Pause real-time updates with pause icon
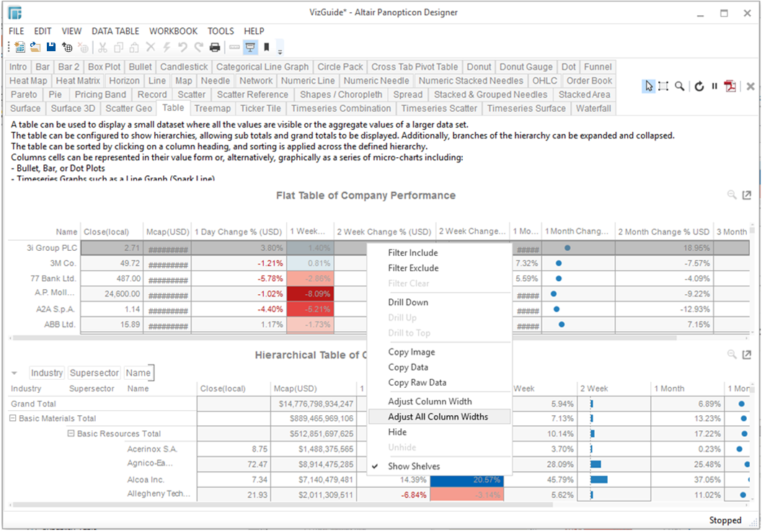 (x=714, y=87)
